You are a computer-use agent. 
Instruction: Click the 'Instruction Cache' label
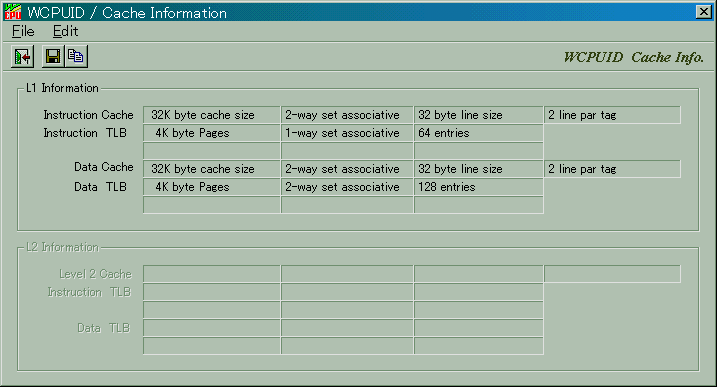tap(88, 115)
